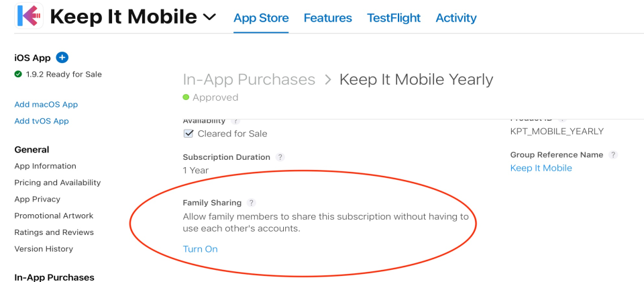The image size is (644, 282).
Task: Open help icon next to Subscription Duration
Action: 280,157
